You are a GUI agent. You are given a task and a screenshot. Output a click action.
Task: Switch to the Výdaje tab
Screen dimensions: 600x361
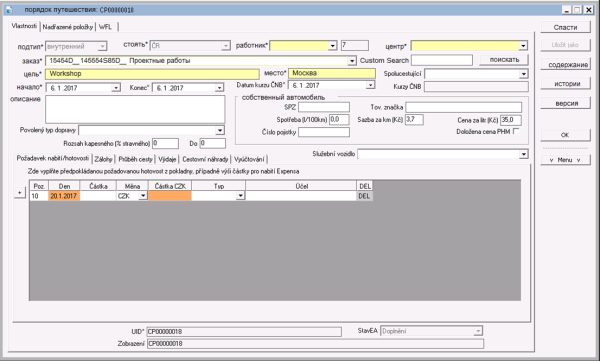tap(167, 159)
